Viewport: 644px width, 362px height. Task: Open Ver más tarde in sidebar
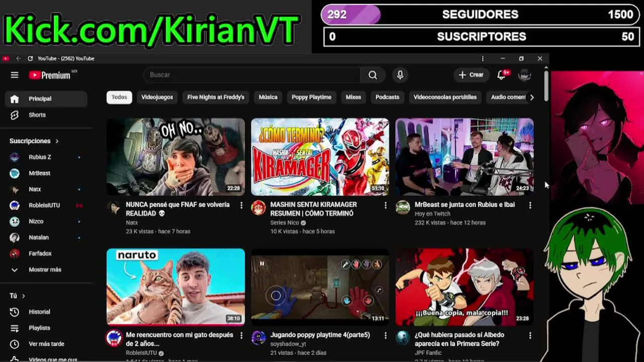pyautogui.click(x=46, y=344)
